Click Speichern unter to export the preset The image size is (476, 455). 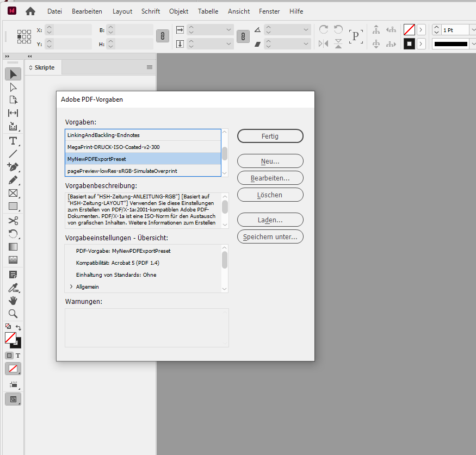point(270,236)
